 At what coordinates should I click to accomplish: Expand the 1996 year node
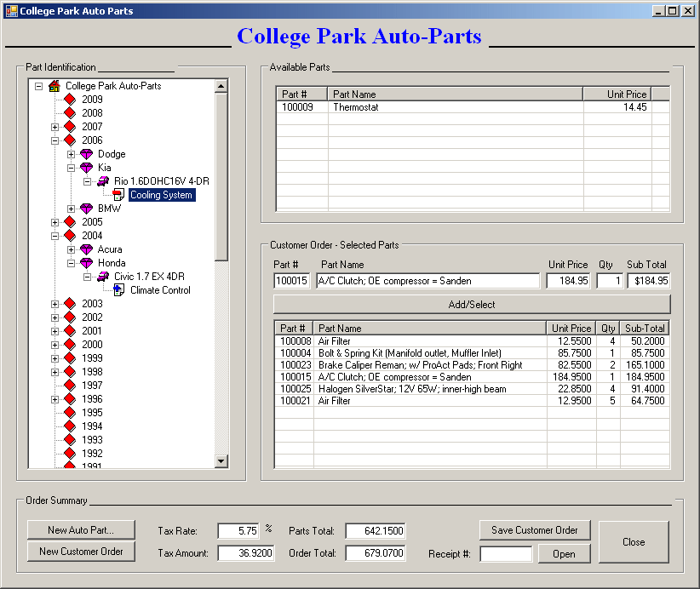[x=55, y=399]
